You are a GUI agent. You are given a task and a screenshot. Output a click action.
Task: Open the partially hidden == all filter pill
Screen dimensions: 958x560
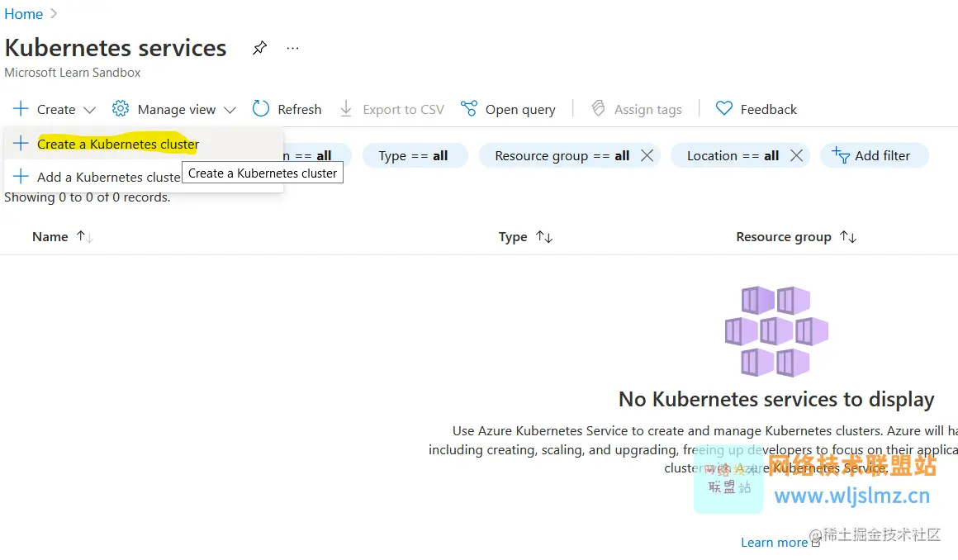[316, 156]
